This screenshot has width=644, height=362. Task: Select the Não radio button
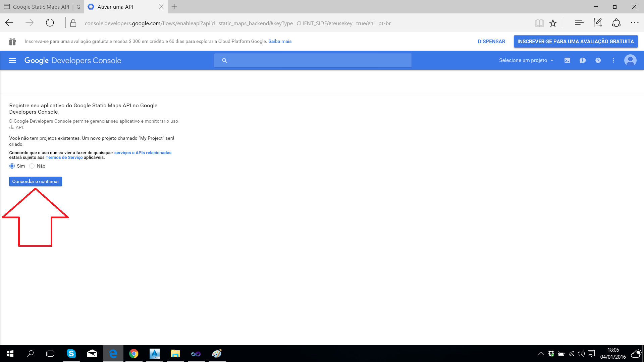(32, 166)
